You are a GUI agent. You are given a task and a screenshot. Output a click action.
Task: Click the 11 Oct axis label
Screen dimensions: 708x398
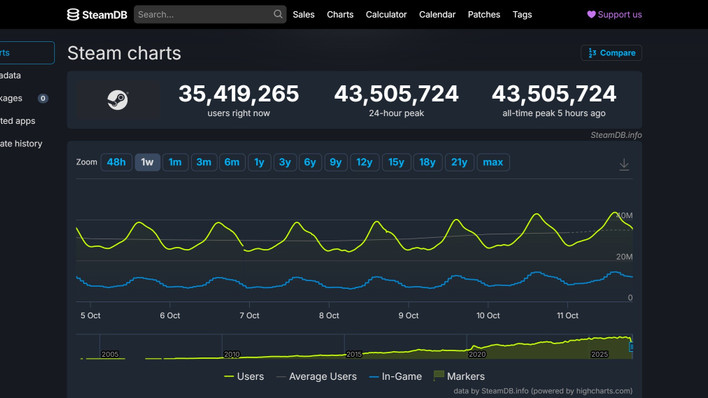pos(567,315)
